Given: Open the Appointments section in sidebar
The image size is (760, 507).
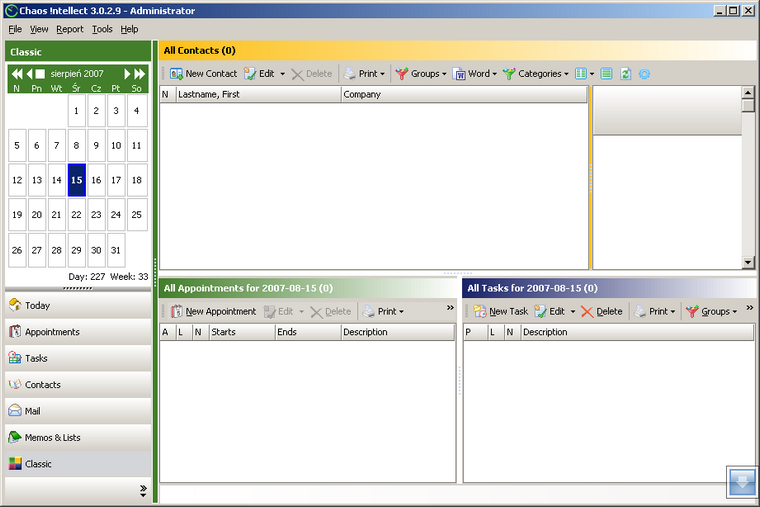Looking at the screenshot, I should [78, 332].
